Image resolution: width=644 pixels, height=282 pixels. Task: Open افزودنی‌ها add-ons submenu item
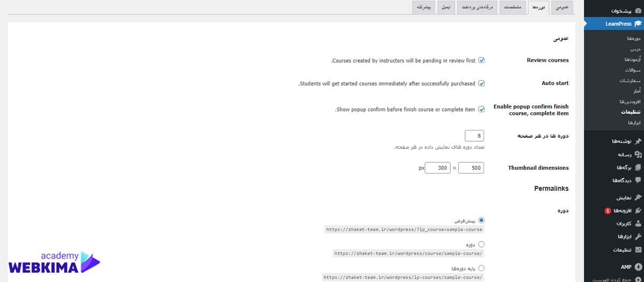[631, 101]
